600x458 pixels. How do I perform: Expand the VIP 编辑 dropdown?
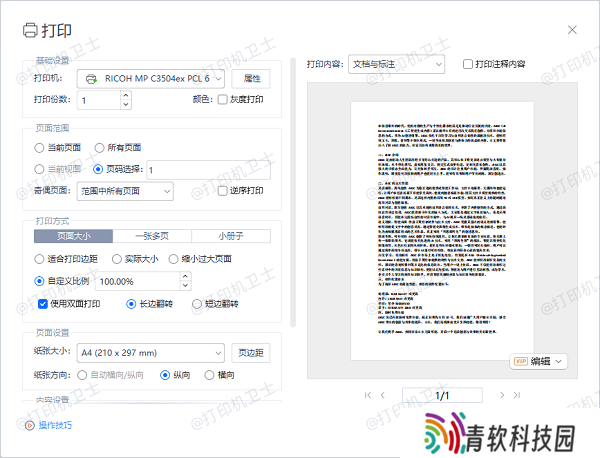coord(538,361)
